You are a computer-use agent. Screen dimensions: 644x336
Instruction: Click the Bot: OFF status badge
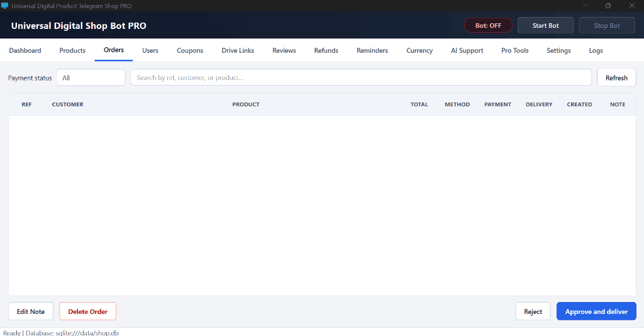coord(488,25)
